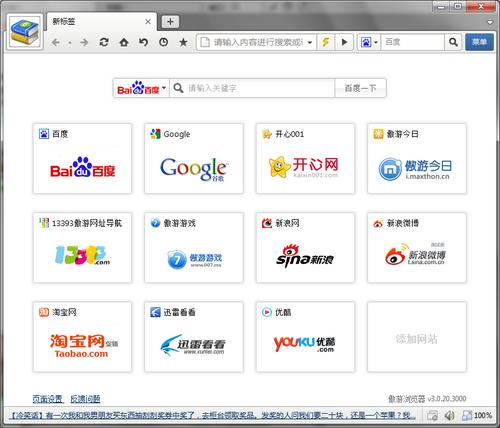
Task: Open the blue 菜单 menu button
Action: pyautogui.click(x=479, y=42)
